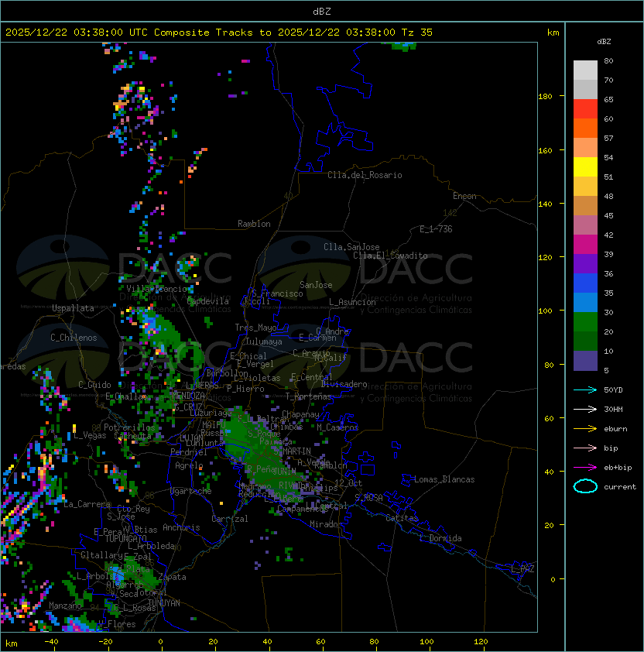Viewport: 644px width, 652px height.
Task: Click the blue 36 dBZ legend swatch
Action: (585, 283)
